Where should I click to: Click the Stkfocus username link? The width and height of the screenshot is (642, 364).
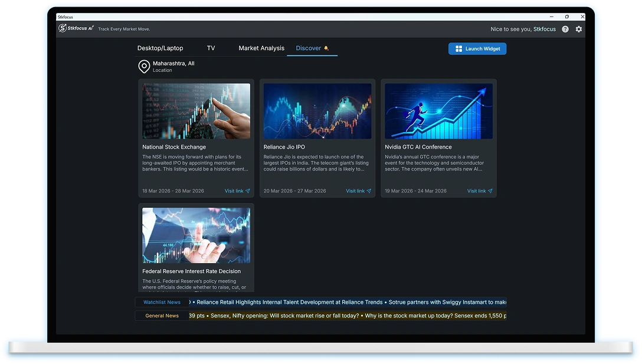[x=545, y=29]
